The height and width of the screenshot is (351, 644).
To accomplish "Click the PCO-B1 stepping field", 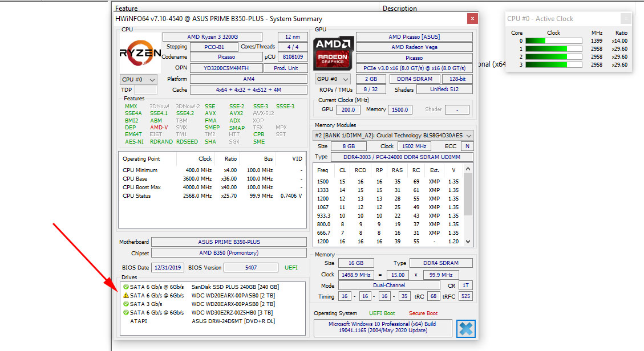I will point(214,47).
